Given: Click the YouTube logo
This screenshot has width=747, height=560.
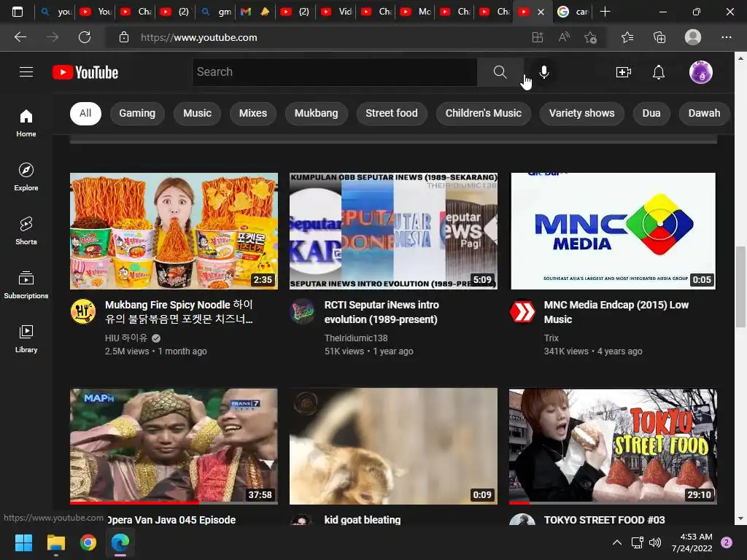Looking at the screenshot, I should pos(85,72).
